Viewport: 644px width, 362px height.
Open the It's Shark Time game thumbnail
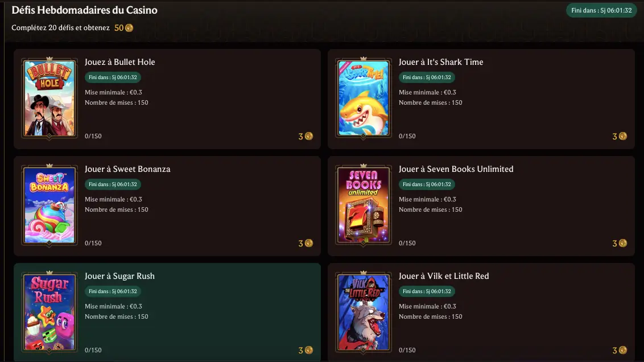(363, 98)
